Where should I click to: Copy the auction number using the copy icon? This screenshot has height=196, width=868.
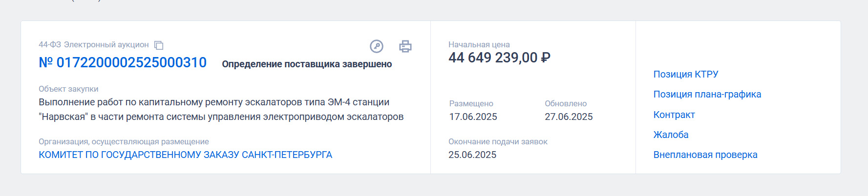159,45
